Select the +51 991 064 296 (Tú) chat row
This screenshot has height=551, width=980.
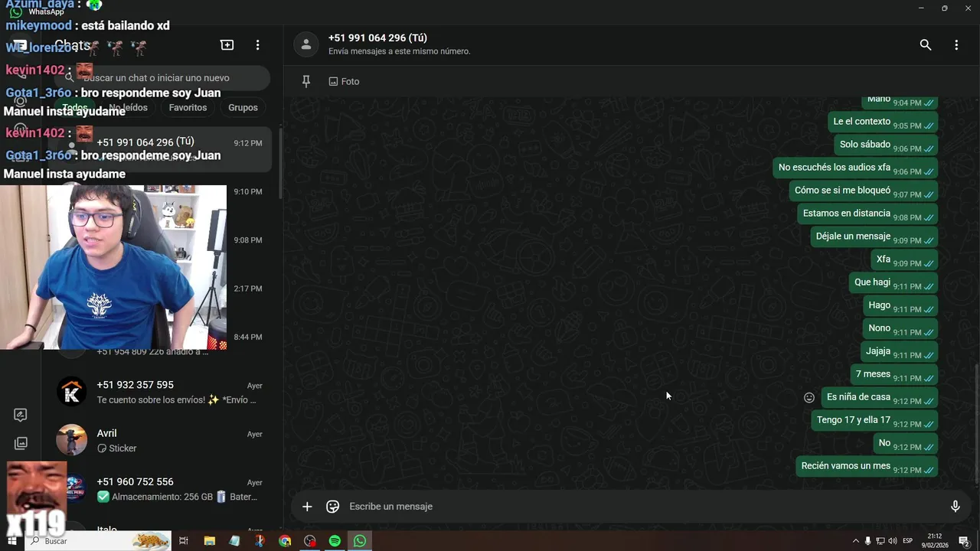point(159,149)
